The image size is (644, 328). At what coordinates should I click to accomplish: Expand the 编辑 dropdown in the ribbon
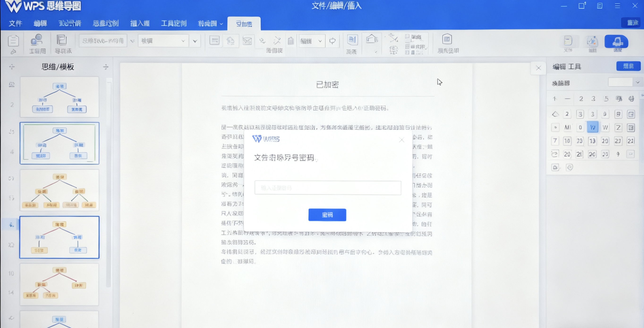pyautogui.click(x=320, y=41)
